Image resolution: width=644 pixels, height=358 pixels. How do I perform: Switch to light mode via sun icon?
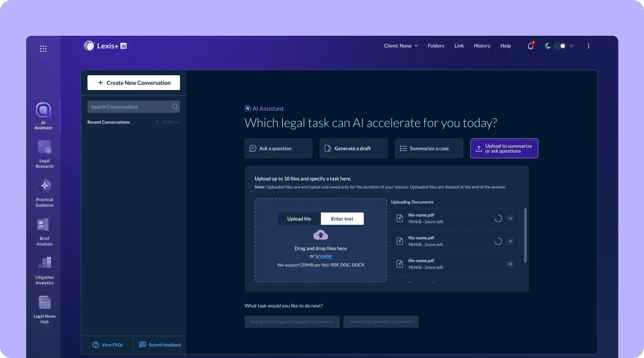(572, 46)
